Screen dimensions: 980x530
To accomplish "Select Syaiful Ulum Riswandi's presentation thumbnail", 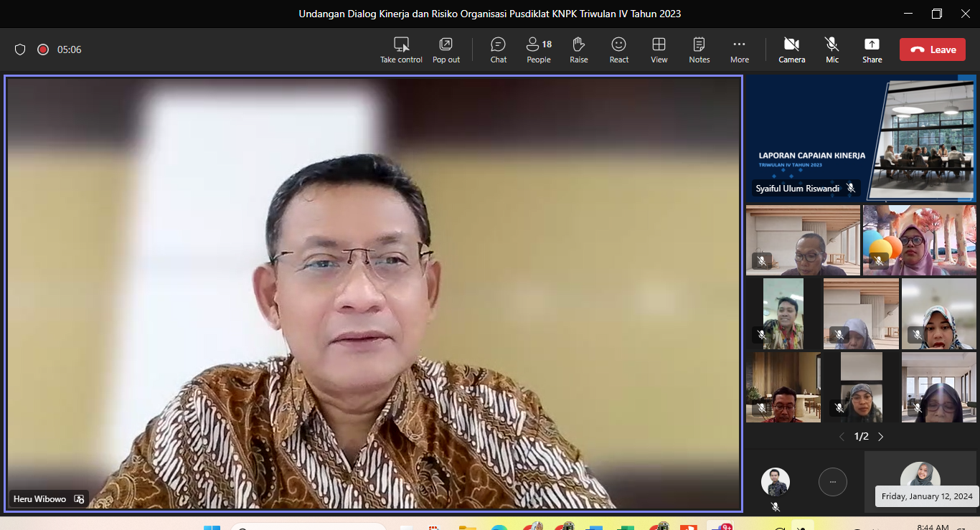I will [x=861, y=138].
